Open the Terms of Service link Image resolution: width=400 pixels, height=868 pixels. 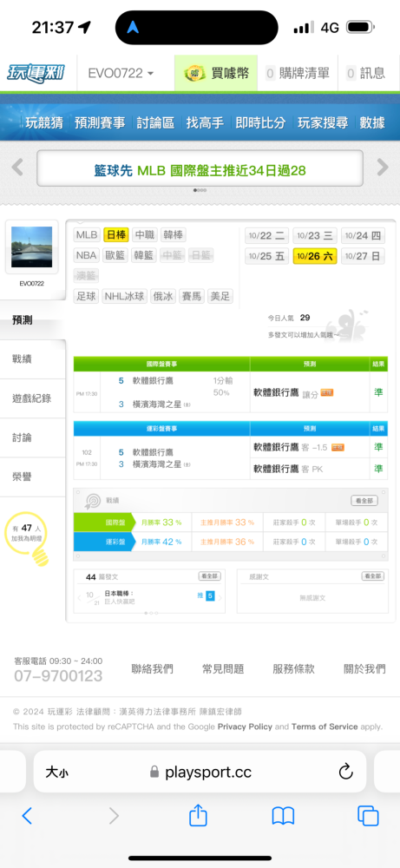(x=325, y=727)
